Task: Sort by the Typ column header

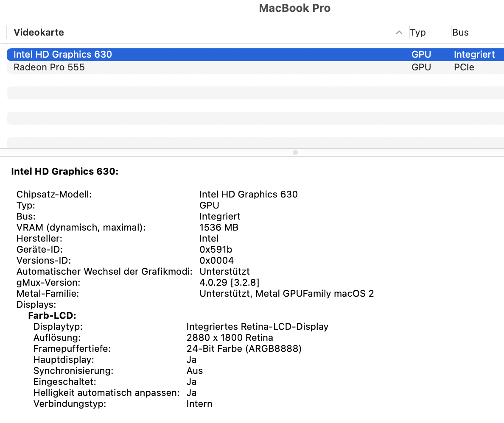Action: pyautogui.click(x=418, y=33)
